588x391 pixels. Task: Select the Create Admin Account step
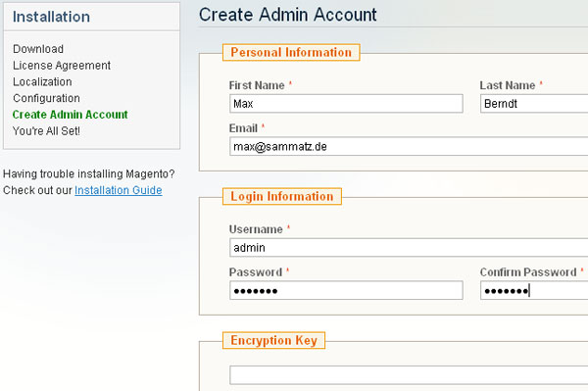71,115
